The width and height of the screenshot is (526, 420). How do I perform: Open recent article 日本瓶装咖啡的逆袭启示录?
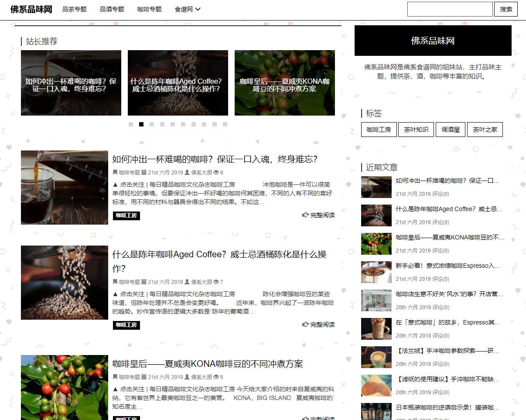(x=447, y=407)
